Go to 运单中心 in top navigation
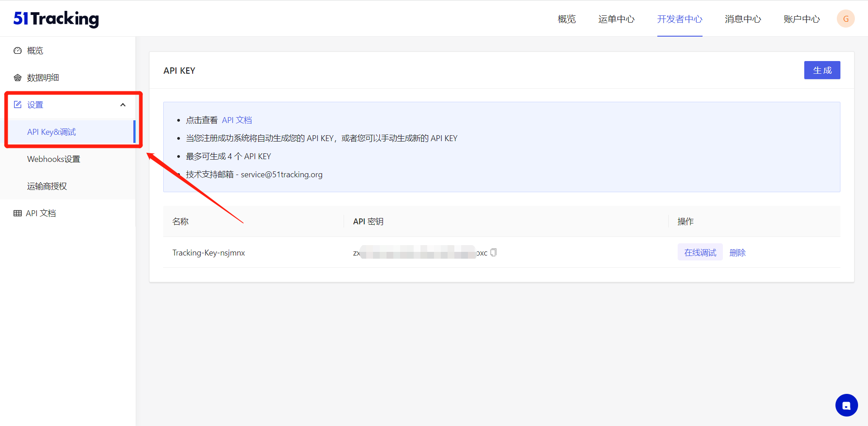The image size is (868, 426). (616, 19)
